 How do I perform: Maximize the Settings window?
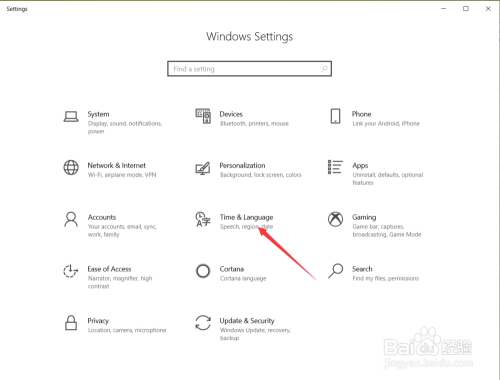click(466, 9)
